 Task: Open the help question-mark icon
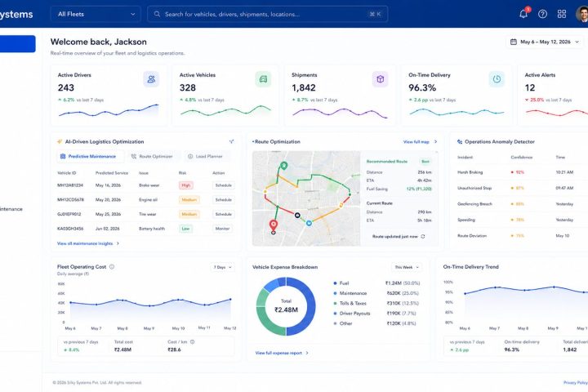[542, 14]
